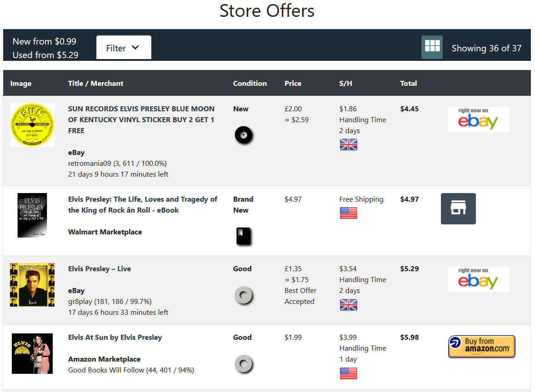Click the eBook Brand New condition icon
This screenshot has height=392, width=535.
[243, 236]
